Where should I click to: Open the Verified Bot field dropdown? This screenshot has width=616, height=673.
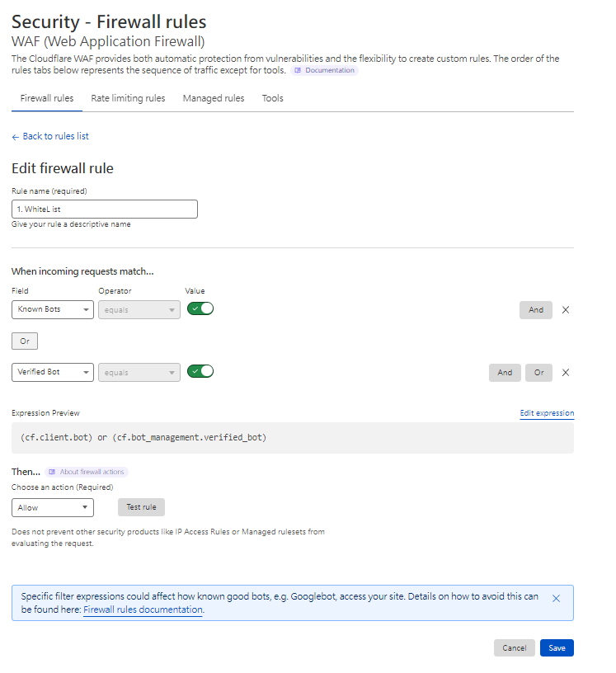pos(53,373)
